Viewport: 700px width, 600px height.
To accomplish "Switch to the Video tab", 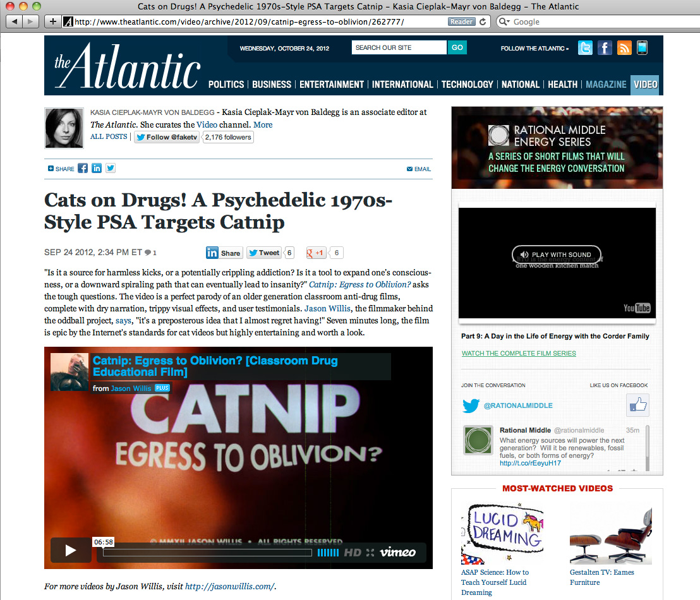I will coord(646,85).
